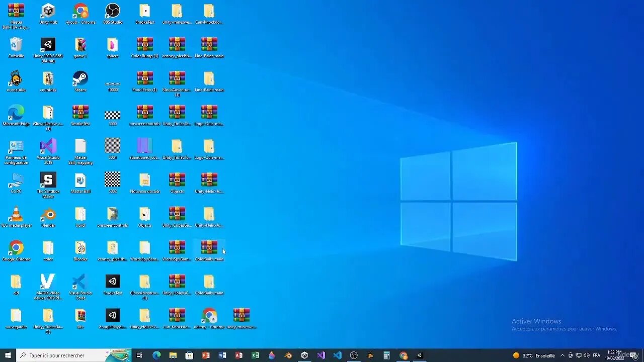Select the color folder
The image size is (644, 362).
click(x=48, y=250)
